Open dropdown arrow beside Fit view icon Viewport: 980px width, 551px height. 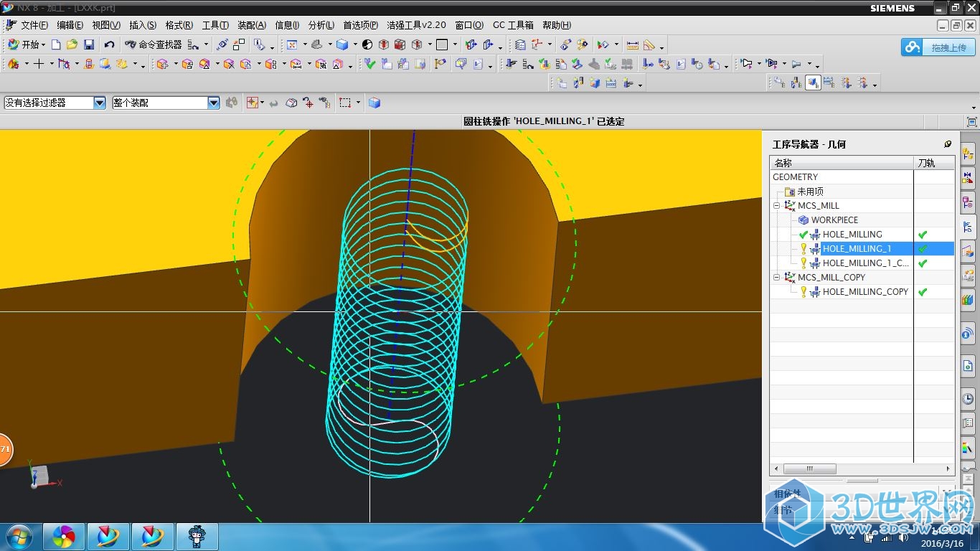pyautogui.click(x=304, y=45)
